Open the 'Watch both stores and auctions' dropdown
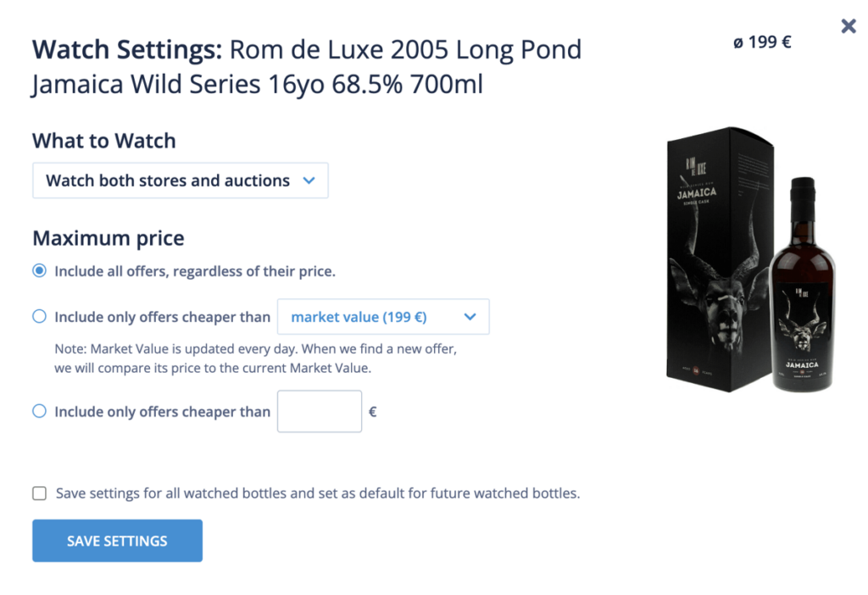Viewport: 868px width, 595px height. coord(181,181)
